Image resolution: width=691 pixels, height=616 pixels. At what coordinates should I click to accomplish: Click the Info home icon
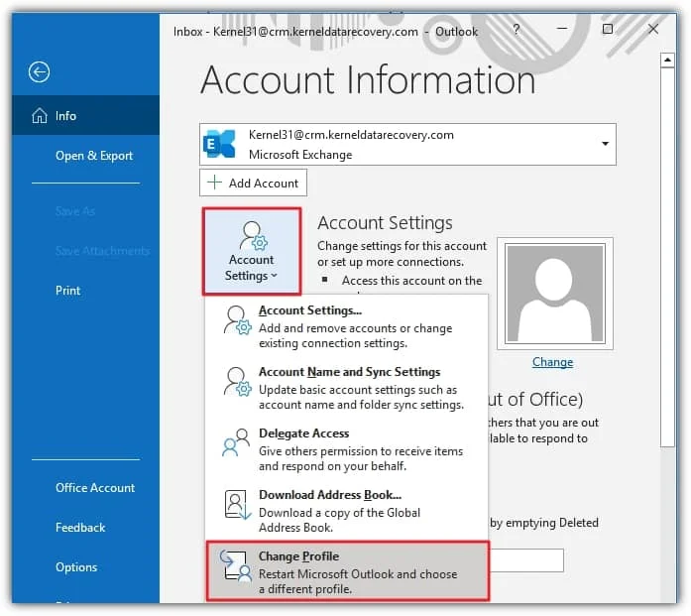(x=40, y=115)
